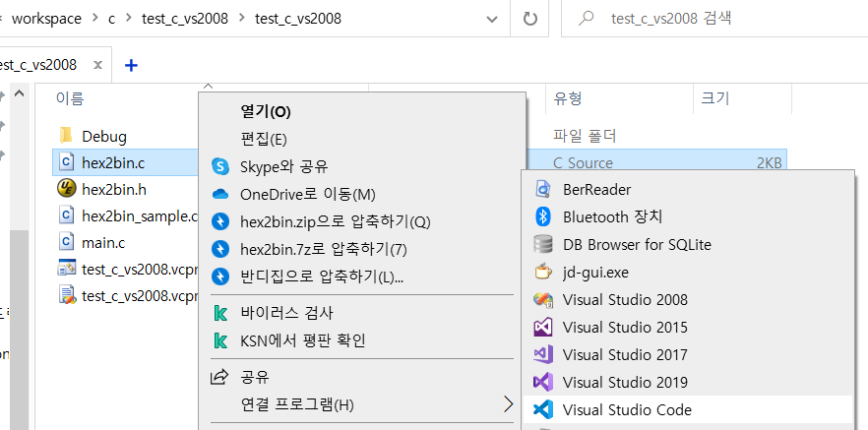Click workspace in the address breadcrumb
Viewport: 868px width, 430px height.
tap(46, 19)
